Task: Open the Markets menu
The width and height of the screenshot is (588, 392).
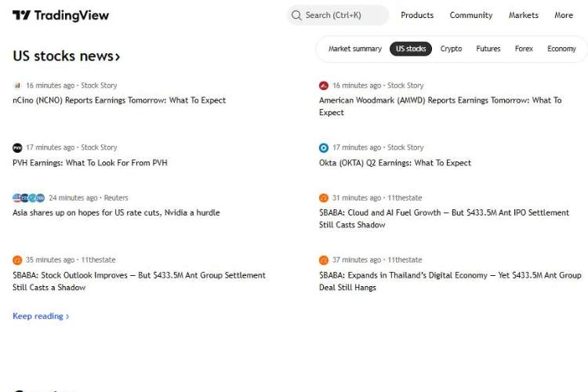Action: click(523, 15)
